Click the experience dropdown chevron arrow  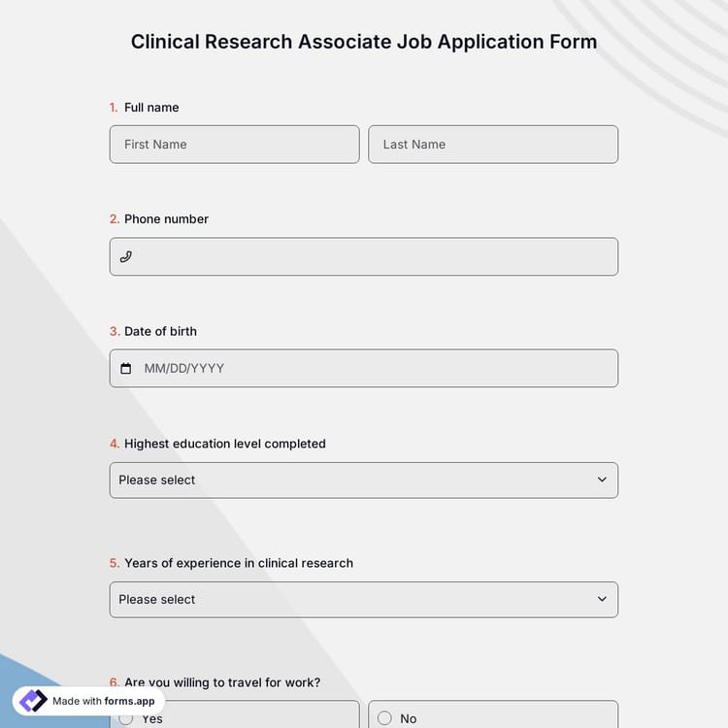click(x=602, y=600)
